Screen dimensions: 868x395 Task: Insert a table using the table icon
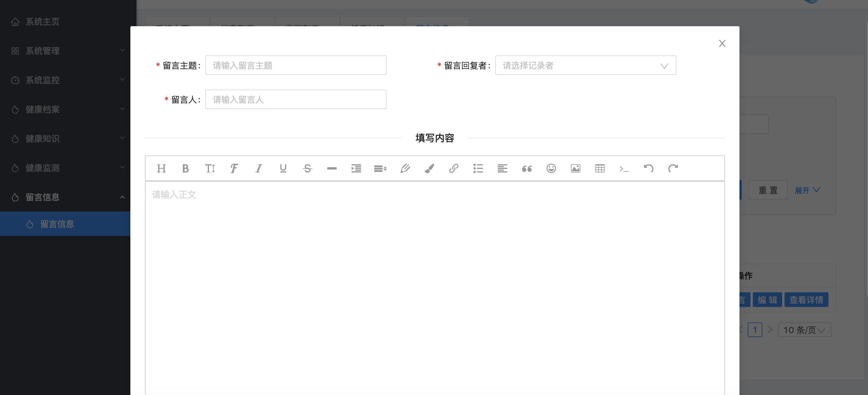click(x=600, y=168)
